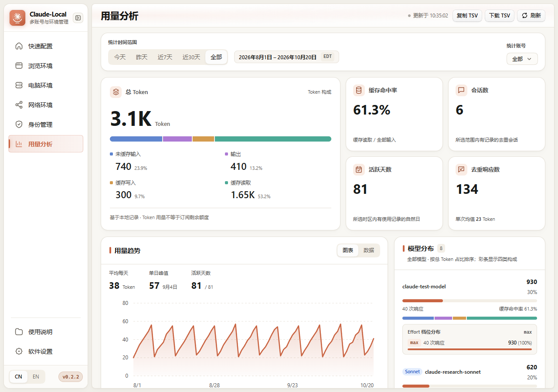Refresh usage data with 刷新
The height and width of the screenshot is (392, 558).
point(531,16)
